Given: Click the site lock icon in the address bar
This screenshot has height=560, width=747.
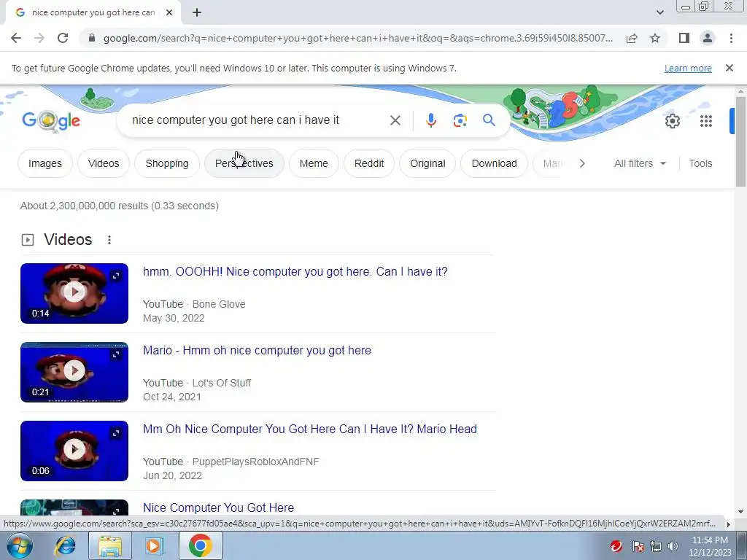Looking at the screenshot, I should pos(92,38).
